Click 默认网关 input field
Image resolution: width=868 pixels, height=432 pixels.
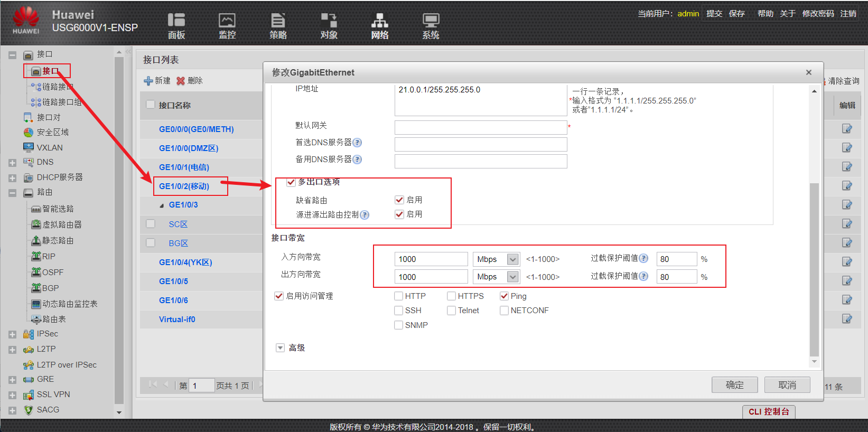(x=481, y=127)
